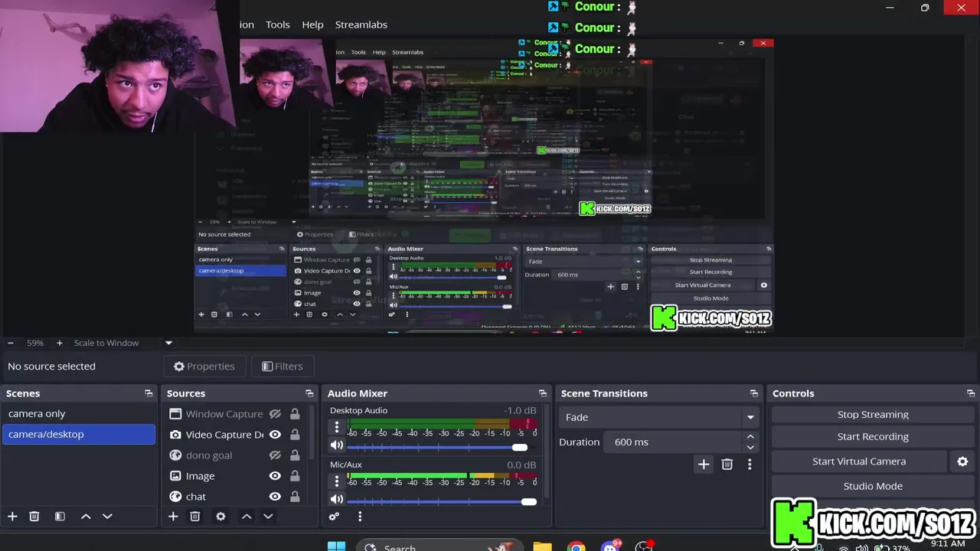The height and width of the screenshot is (551, 980).
Task: Decrease Duration with down stepper arrow
Action: click(750, 447)
